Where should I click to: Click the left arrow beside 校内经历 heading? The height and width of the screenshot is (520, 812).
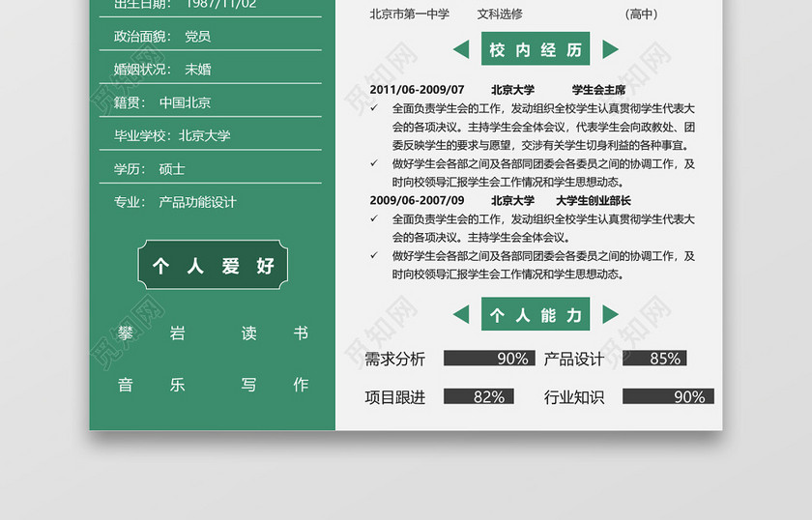461,49
